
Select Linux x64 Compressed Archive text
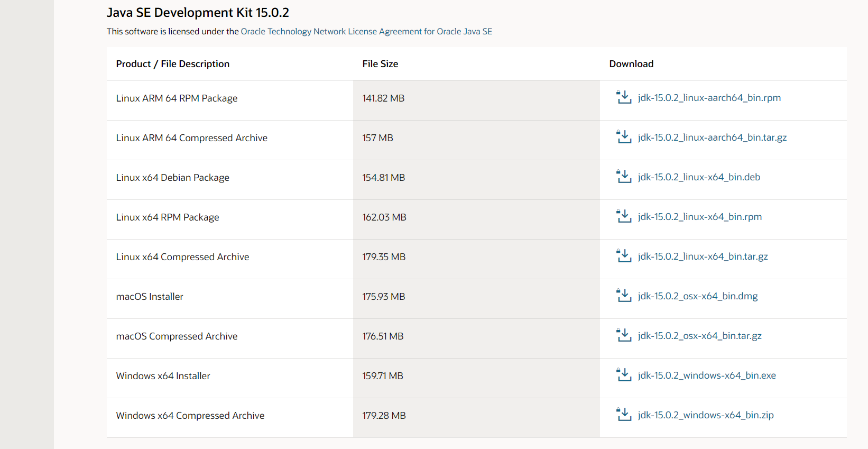coord(182,257)
